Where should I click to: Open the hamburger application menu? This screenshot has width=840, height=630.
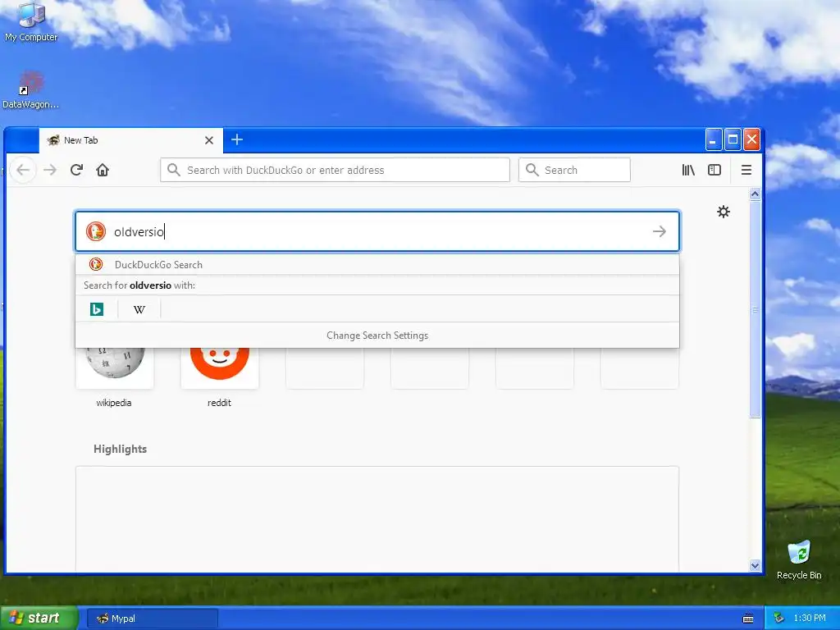[x=746, y=170]
